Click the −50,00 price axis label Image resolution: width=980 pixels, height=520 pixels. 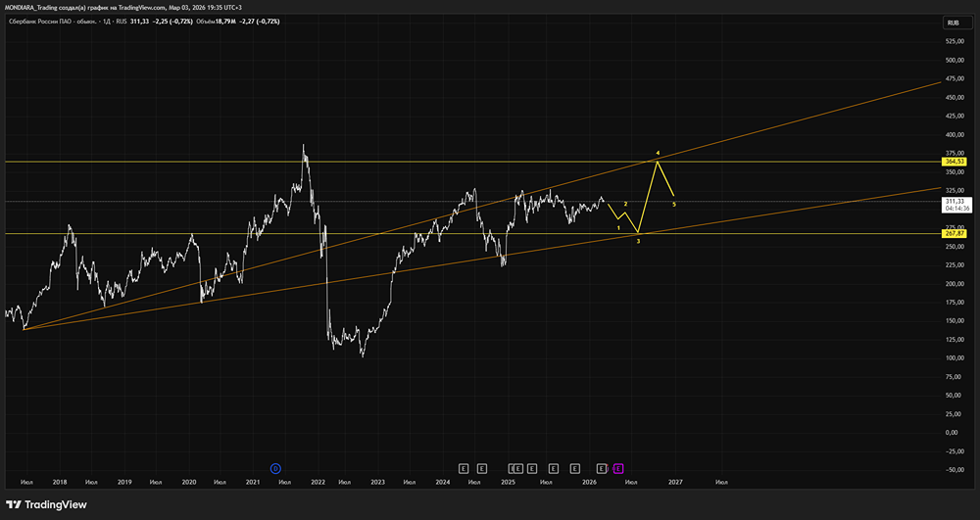click(954, 470)
